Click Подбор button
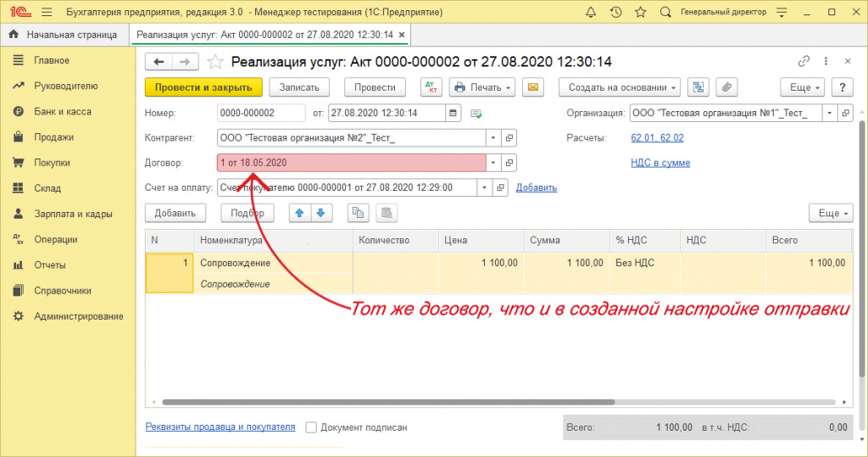 point(248,214)
